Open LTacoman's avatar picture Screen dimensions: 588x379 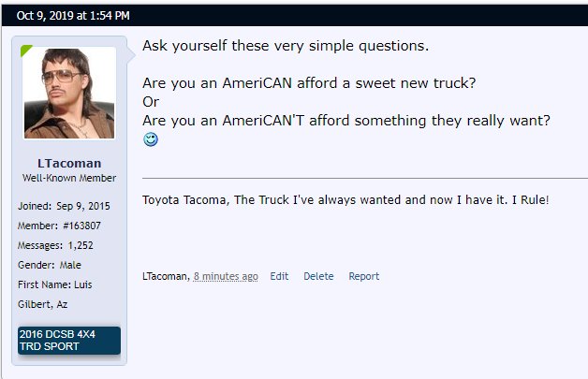click(x=69, y=93)
